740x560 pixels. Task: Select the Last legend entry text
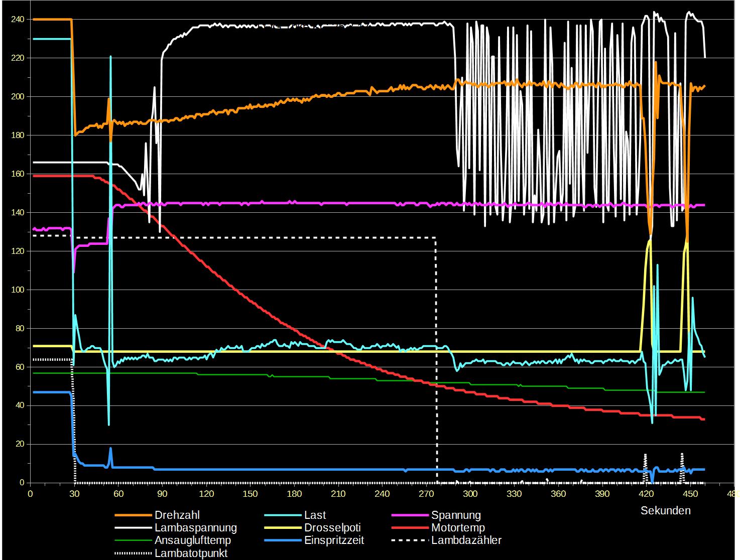[x=315, y=515]
